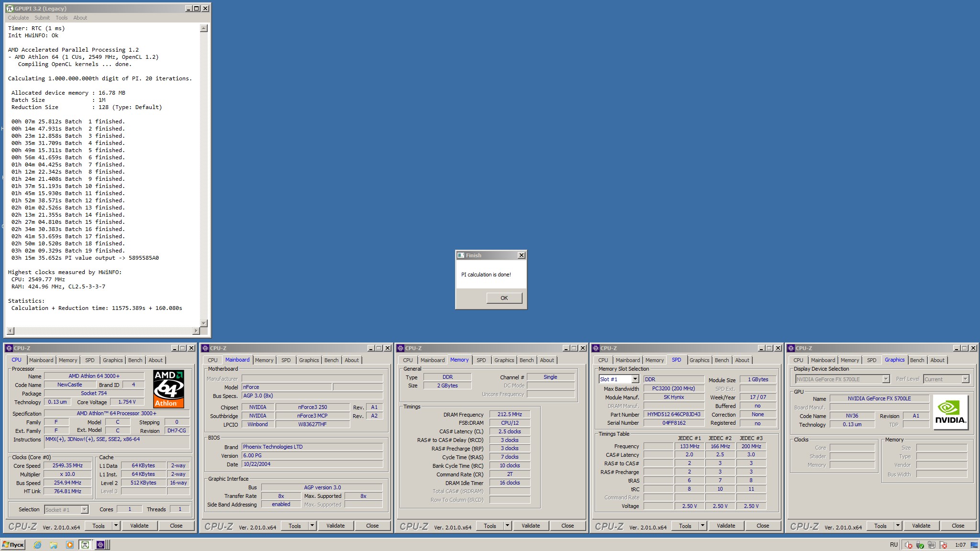Click Validate in the CPU-Z CPU window
Viewport: 980px width, 551px height.
(139, 526)
